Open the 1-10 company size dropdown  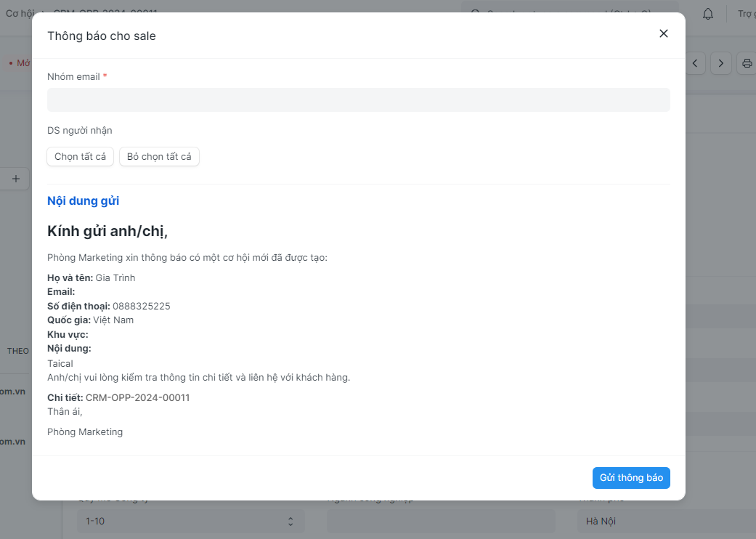pos(191,521)
